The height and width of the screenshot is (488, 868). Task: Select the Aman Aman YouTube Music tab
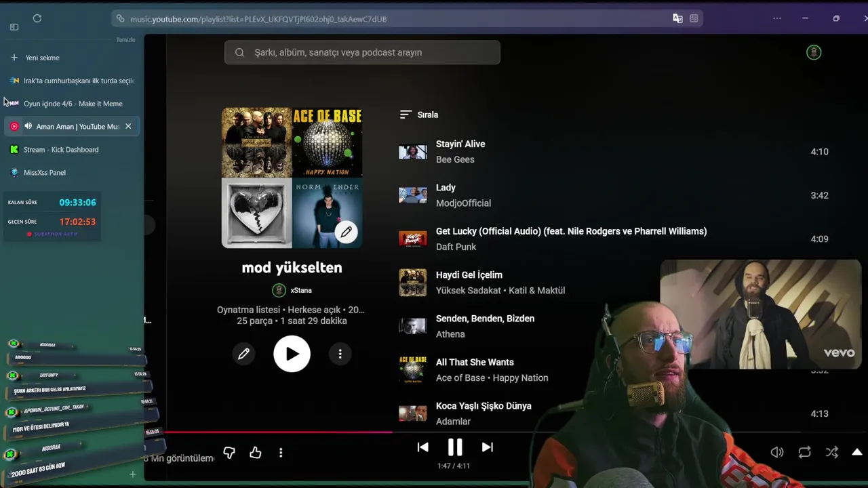click(72, 127)
